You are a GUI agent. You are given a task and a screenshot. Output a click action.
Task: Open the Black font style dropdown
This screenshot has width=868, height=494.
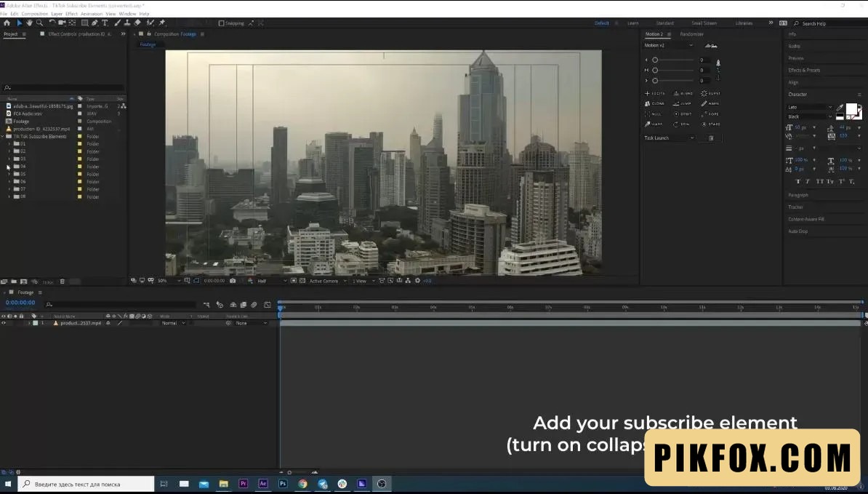[x=809, y=117]
